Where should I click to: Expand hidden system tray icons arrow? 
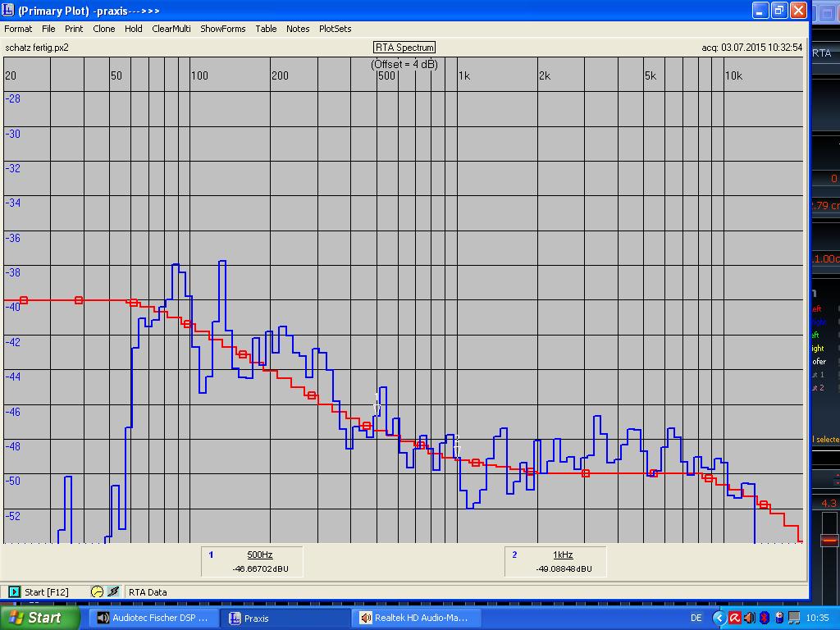[719, 618]
